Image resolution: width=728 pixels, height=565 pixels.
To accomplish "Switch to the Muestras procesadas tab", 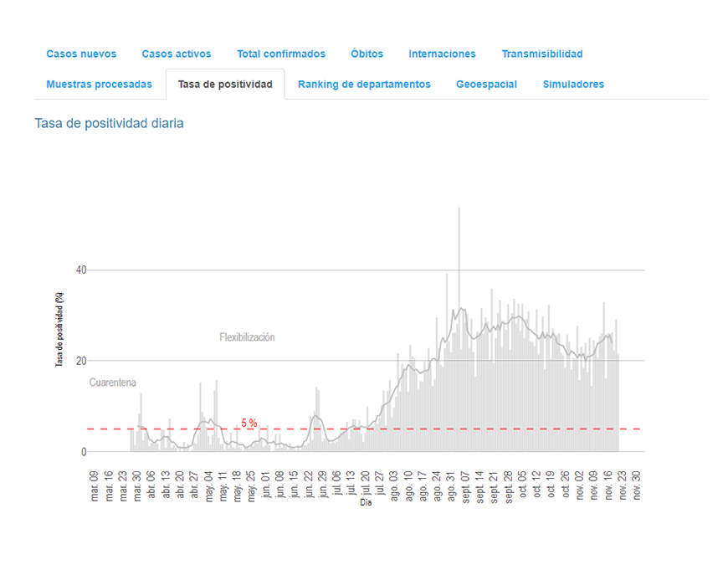I will 99,85.
